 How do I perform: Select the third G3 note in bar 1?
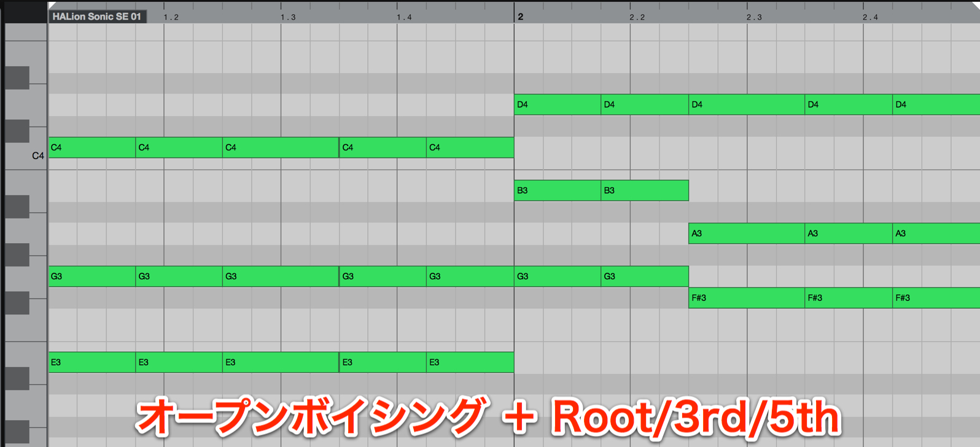click(x=281, y=276)
